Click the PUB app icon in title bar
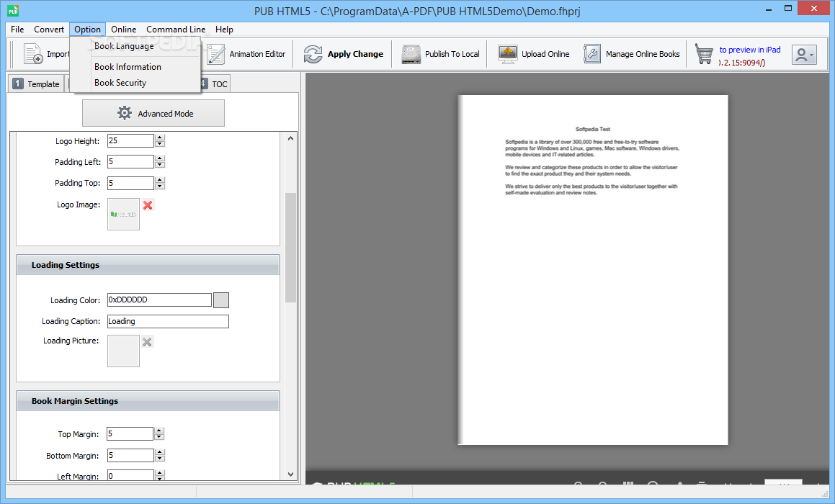Viewport: 835px width, 504px height. click(x=13, y=10)
